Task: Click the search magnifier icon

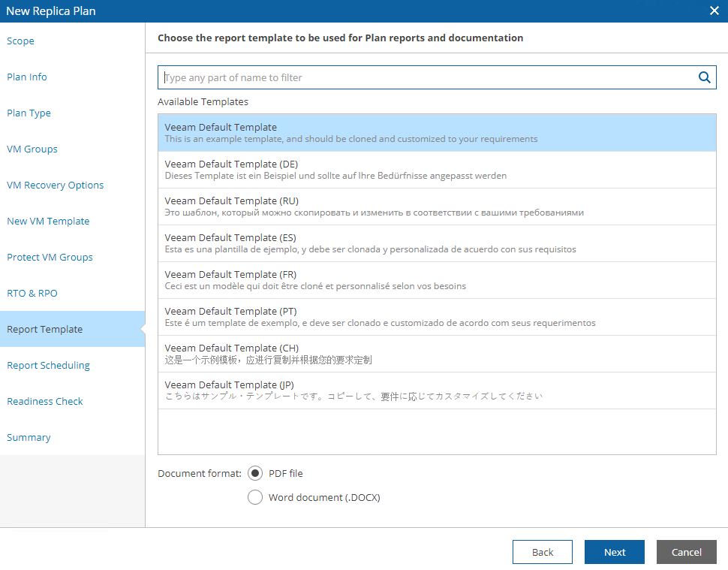Action: [x=704, y=77]
